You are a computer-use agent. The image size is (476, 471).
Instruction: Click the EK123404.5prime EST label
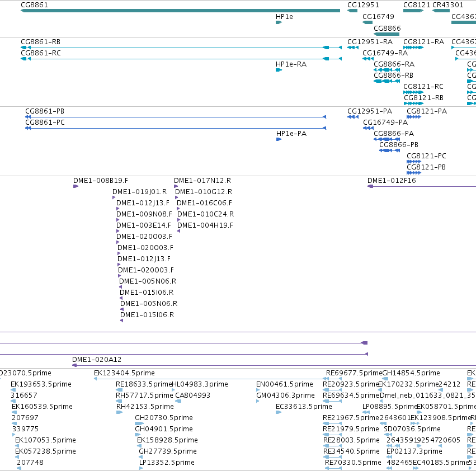pyautogui.click(x=125, y=373)
